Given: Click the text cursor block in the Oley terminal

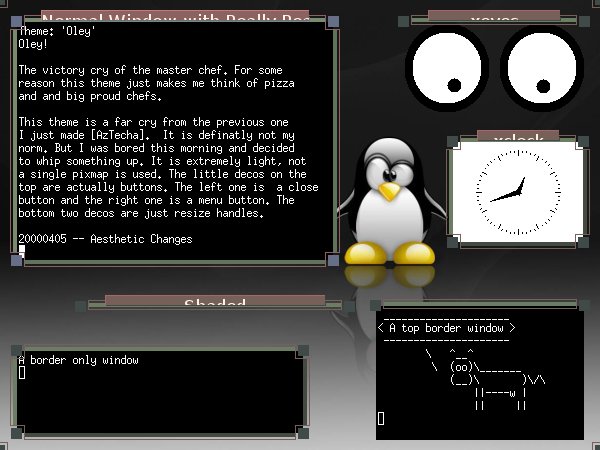Looking at the screenshot, I should pyautogui.click(x=22, y=251).
